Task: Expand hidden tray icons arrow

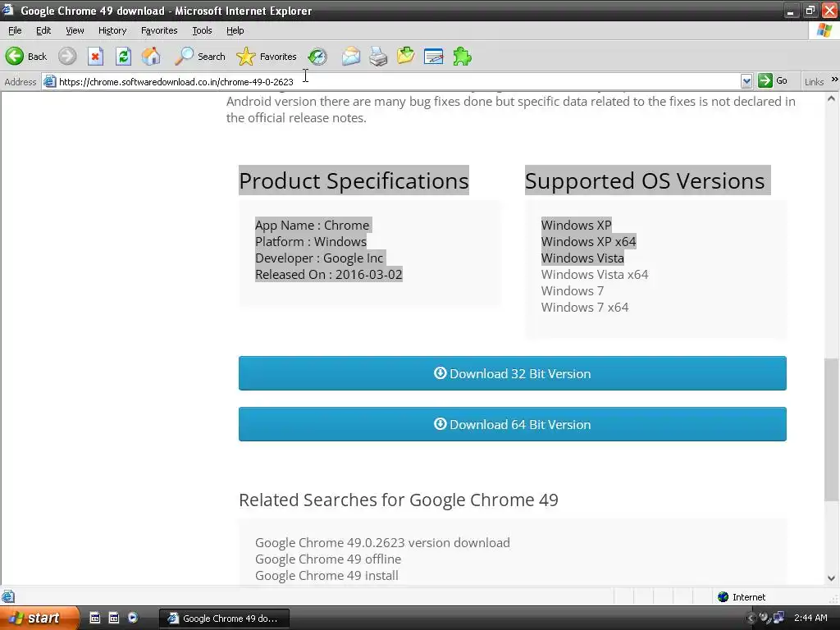Action: [x=751, y=619]
